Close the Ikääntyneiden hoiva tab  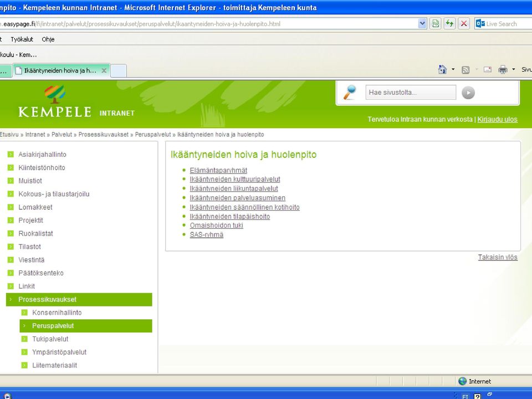coord(104,70)
